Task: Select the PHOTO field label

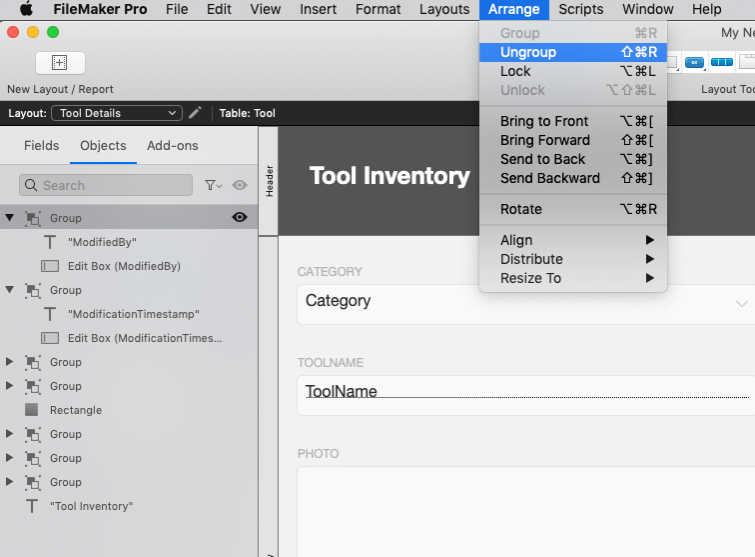Action: (318, 453)
